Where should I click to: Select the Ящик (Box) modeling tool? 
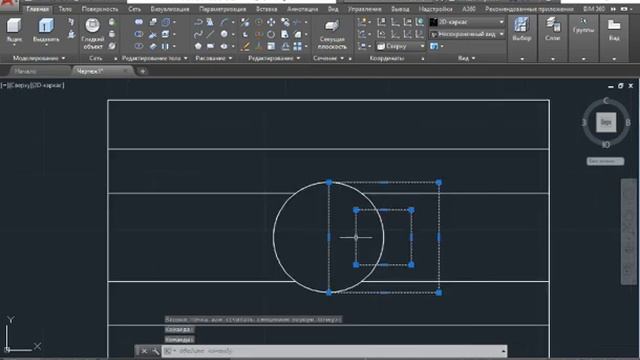[x=14, y=29]
